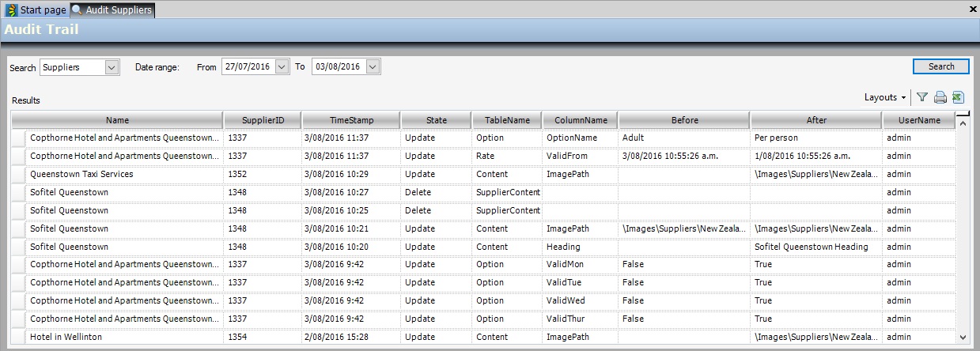Click the Start page tab icon

coord(11,10)
